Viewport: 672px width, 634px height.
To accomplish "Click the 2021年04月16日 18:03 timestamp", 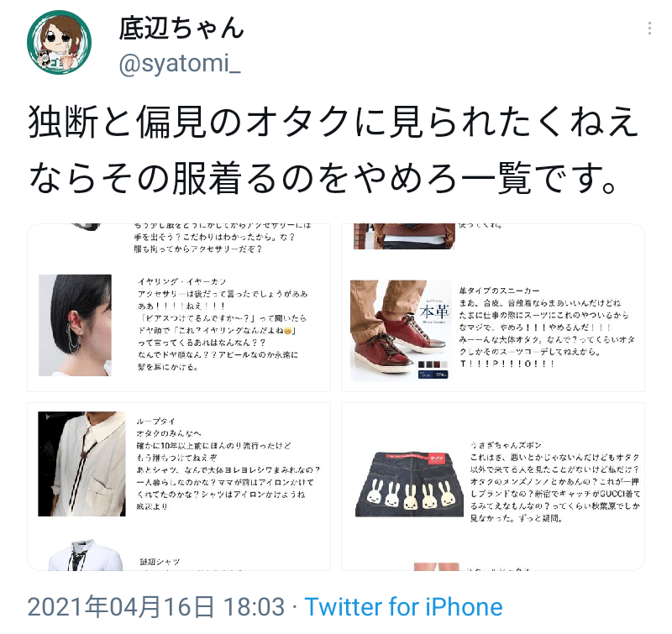I will (156, 606).
